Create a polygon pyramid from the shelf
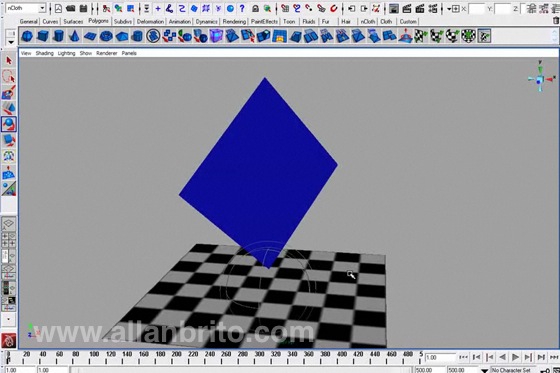 121,36
